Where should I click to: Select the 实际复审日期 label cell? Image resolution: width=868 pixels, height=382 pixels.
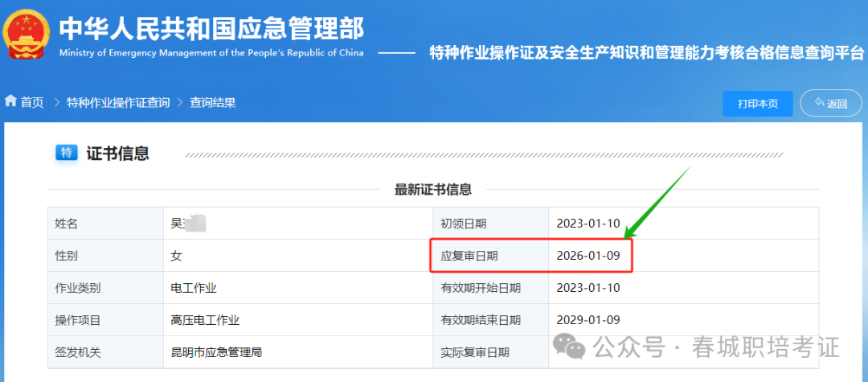[490, 352]
